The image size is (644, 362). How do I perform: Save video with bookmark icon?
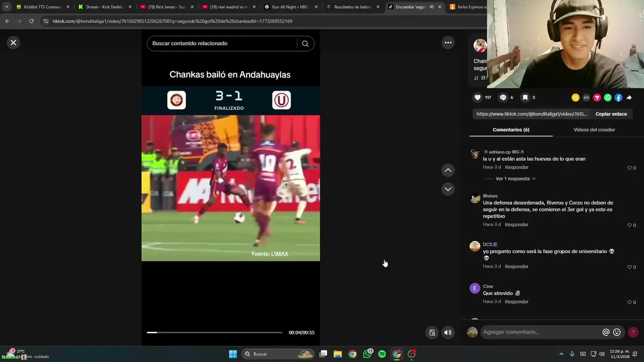point(525,98)
